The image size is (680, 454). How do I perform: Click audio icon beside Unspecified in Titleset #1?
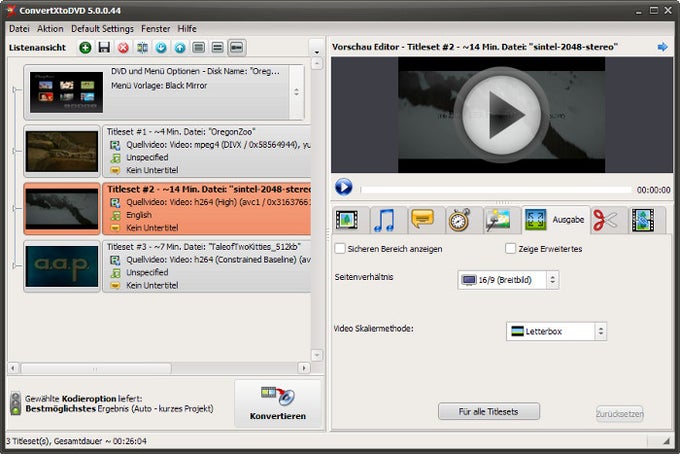115,158
